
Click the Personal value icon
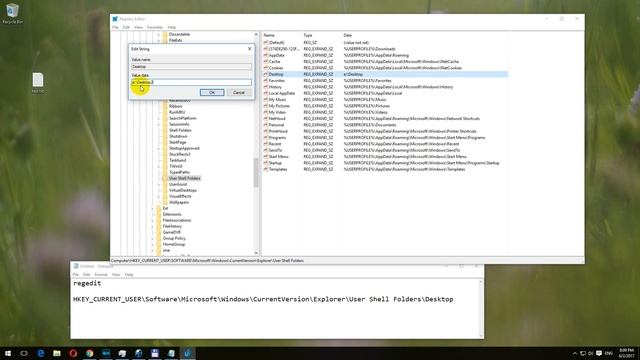(266, 125)
